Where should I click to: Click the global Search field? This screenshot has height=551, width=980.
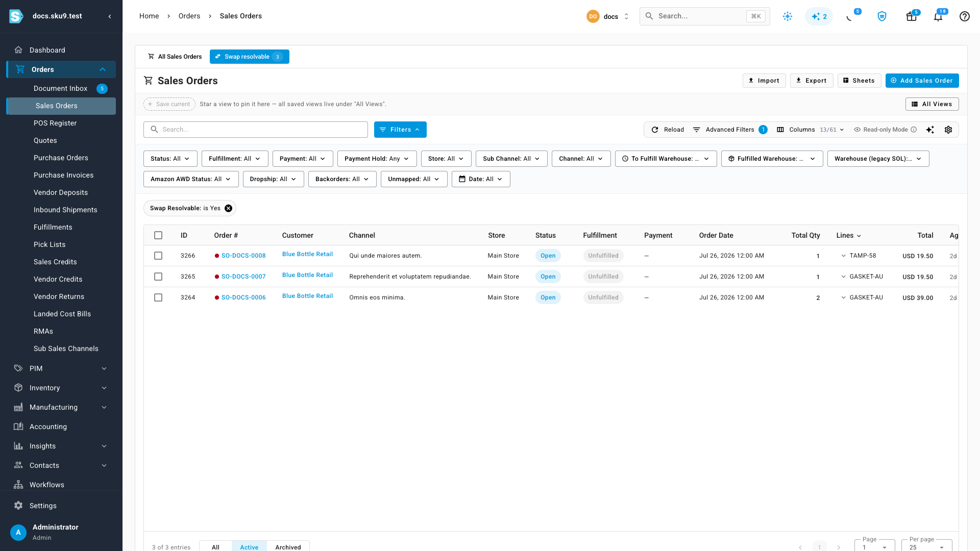[x=704, y=16]
